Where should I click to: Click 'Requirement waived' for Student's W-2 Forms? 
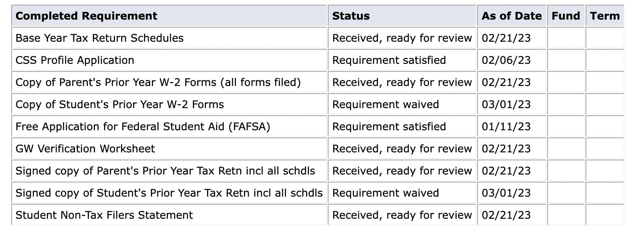point(385,104)
